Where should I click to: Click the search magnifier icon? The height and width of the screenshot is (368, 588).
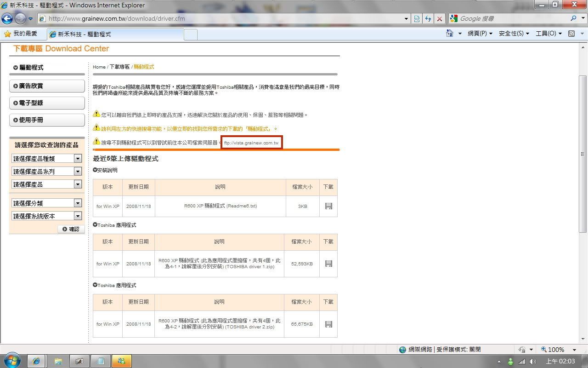click(573, 19)
